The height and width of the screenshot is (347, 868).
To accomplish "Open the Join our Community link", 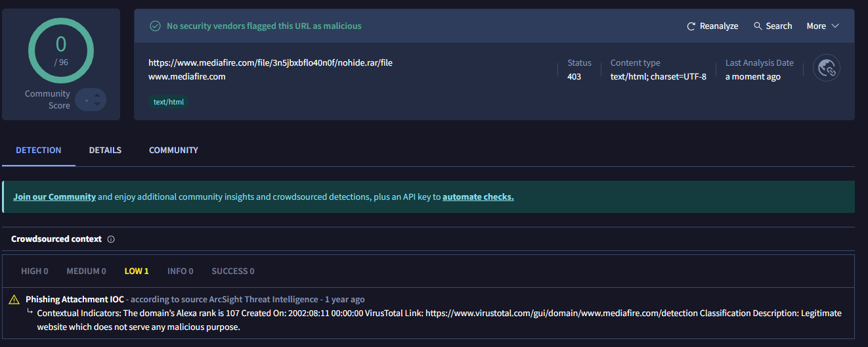I will 54,197.
